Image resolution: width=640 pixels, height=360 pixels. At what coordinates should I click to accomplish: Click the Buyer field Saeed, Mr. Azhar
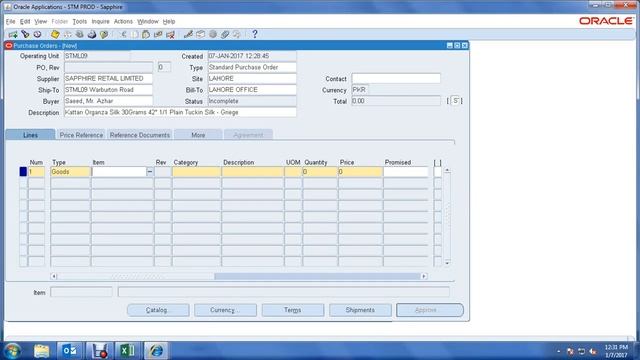pyautogui.click(x=108, y=101)
